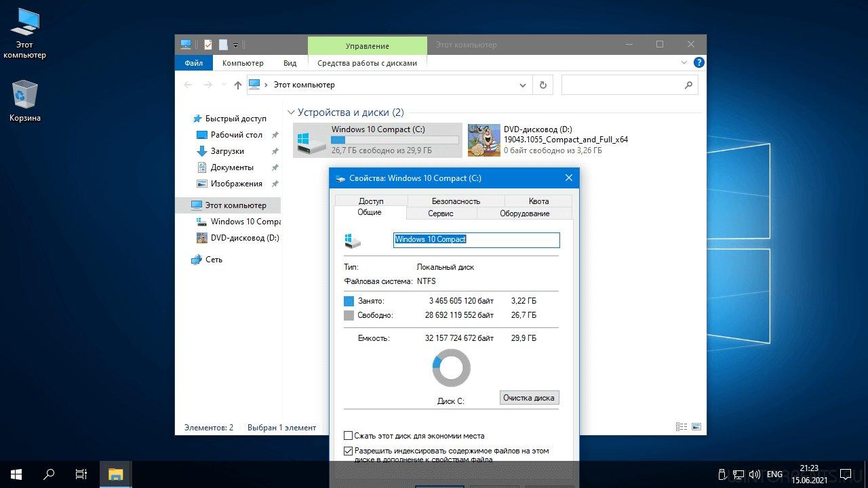Click the Properties icon in Explorer quick access toolbar

[x=208, y=45]
